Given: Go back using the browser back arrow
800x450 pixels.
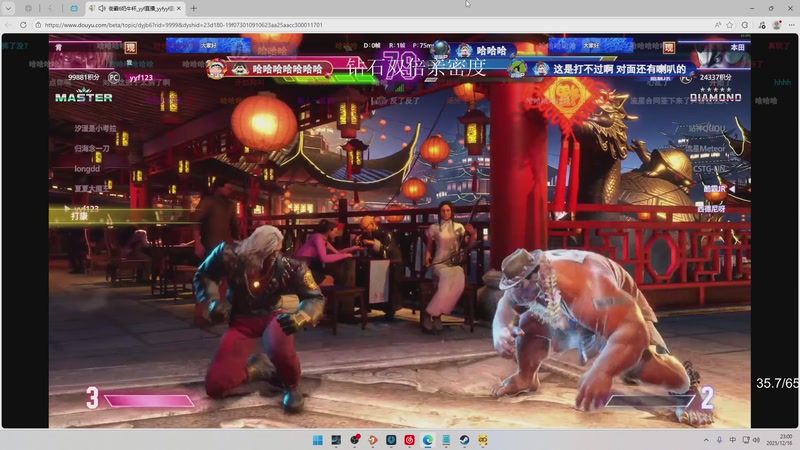Looking at the screenshot, I should pyautogui.click(x=8, y=24).
